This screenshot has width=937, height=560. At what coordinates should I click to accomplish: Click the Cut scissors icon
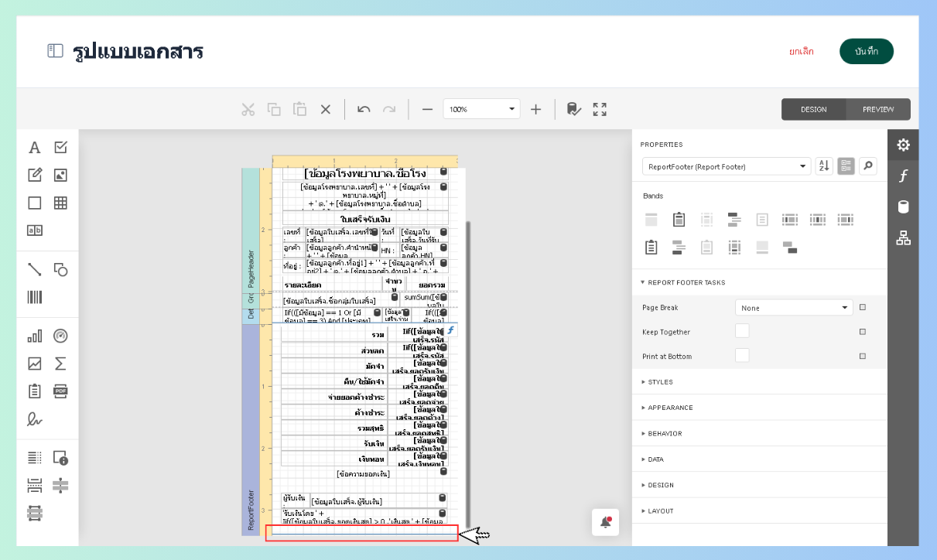[248, 109]
